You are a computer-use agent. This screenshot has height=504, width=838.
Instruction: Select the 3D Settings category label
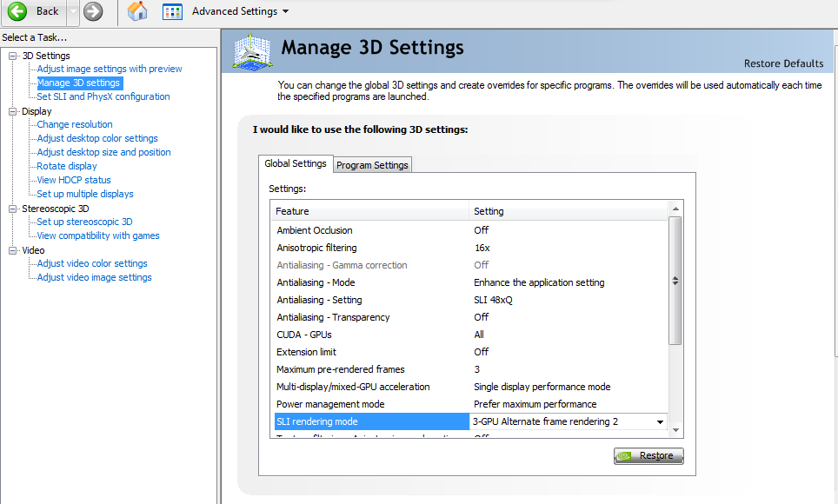46,56
